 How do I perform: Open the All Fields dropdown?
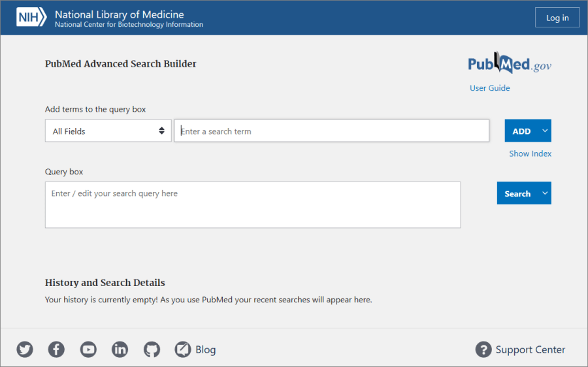point(108,131)
